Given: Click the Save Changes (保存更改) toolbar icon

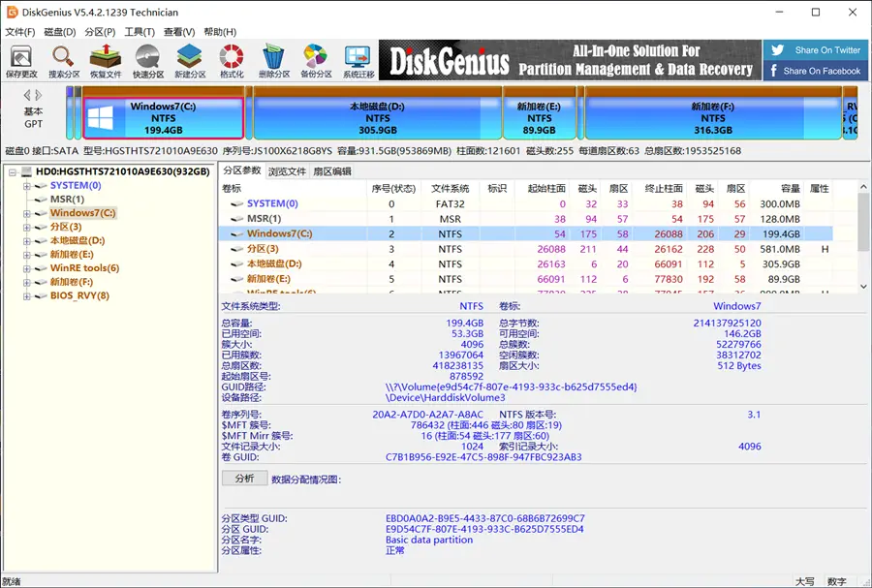Looking at the screenshot, I should point(21,61).
